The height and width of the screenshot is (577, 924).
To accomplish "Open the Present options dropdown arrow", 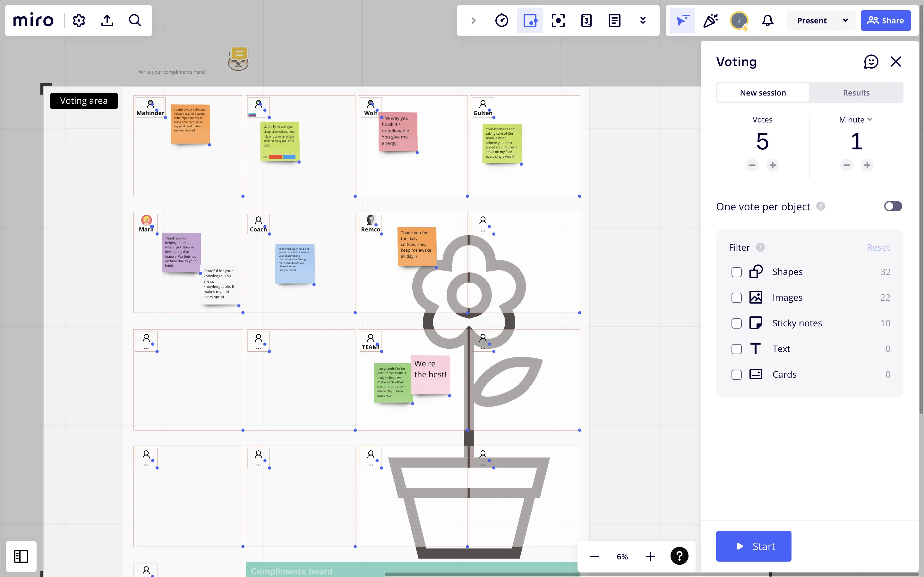I will tap(845, 21).
